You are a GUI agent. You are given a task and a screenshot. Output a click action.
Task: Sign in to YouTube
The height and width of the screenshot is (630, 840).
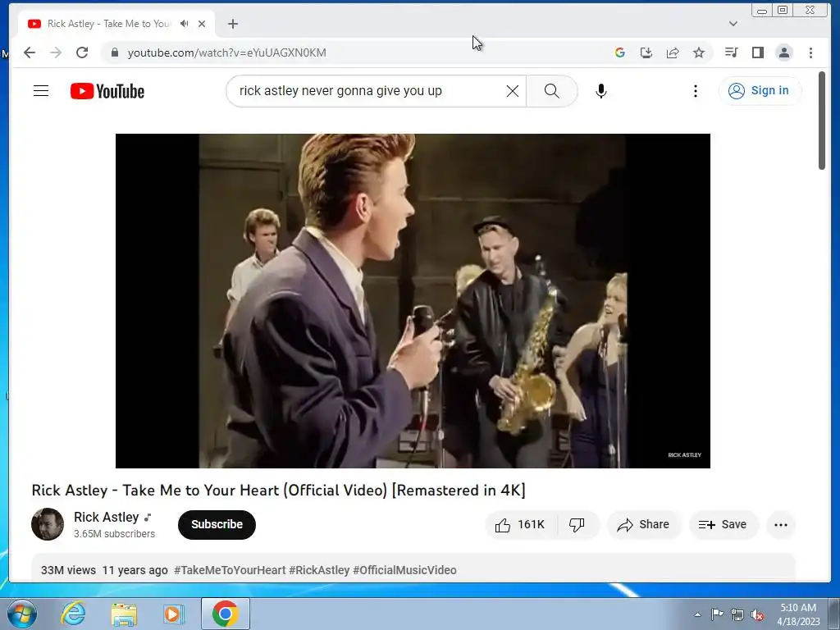[759, 90]
